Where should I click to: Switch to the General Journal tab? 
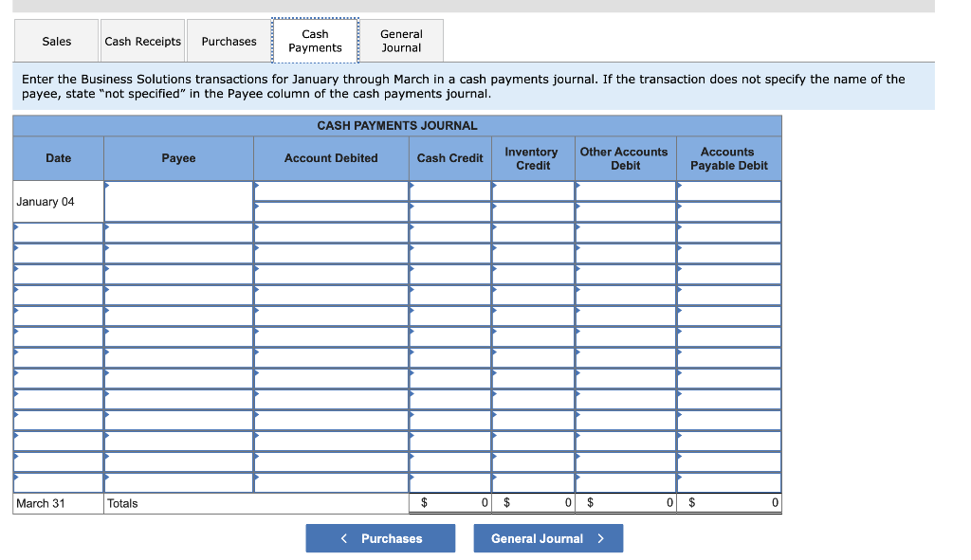point(402,40)
